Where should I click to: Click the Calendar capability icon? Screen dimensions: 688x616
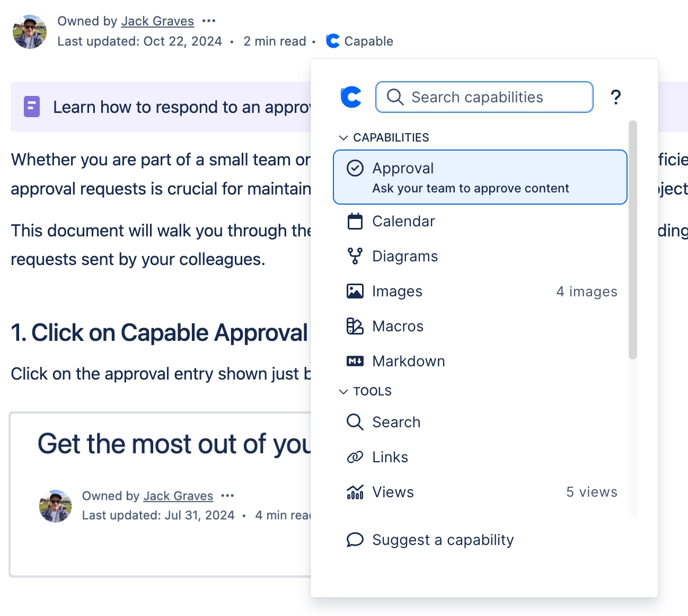click(355, 221)
